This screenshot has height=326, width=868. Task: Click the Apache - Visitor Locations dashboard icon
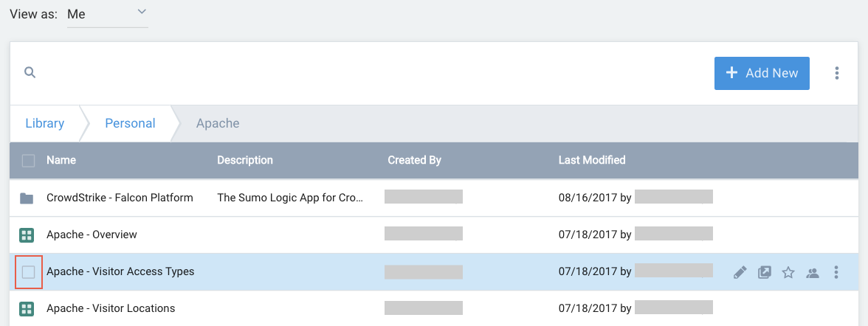27,308
